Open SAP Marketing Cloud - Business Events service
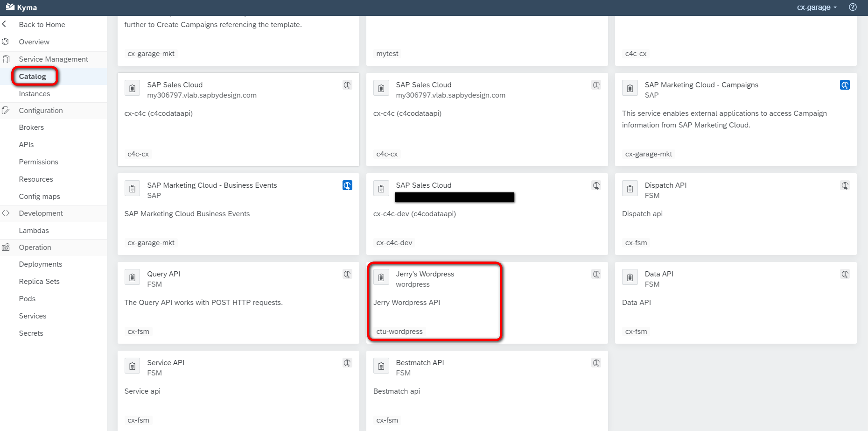 [212, 185]
